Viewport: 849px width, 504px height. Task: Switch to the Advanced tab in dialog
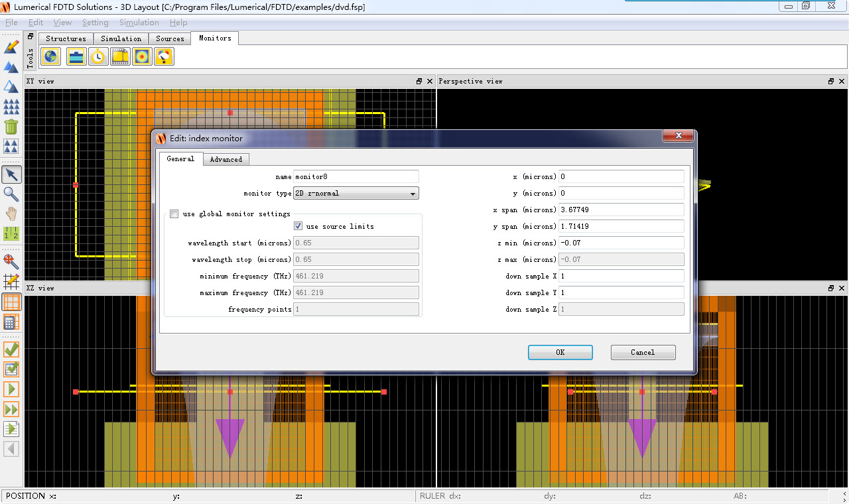coord(226,159)
